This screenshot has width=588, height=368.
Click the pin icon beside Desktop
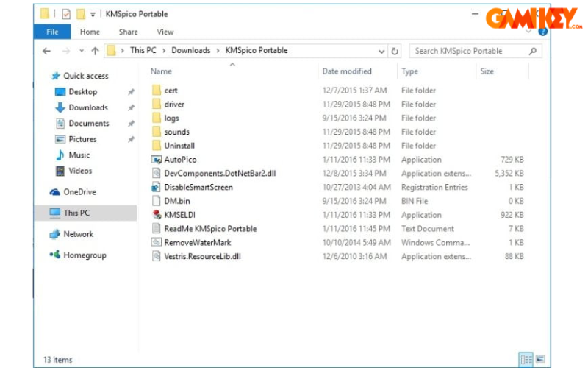click(131, 91)
